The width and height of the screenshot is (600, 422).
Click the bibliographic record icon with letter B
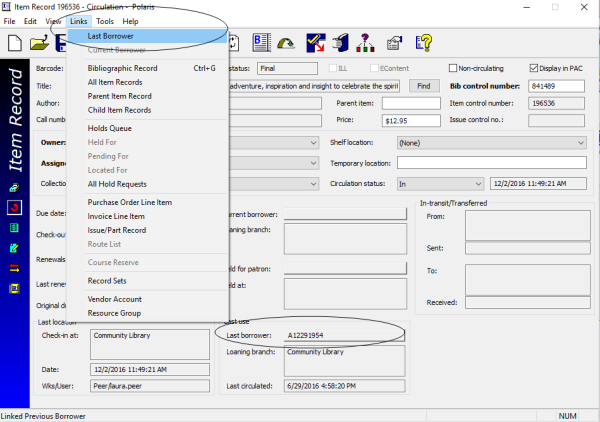tap(262, 42)
